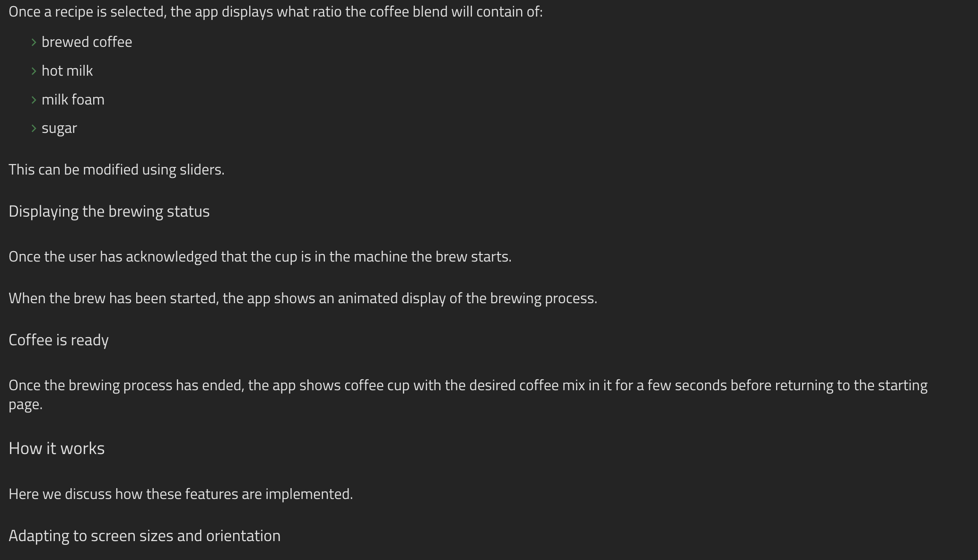Click the word 'page.' on the wrapped line
The width and height of the screenshot is (978, 560).
tap(26, 405)
